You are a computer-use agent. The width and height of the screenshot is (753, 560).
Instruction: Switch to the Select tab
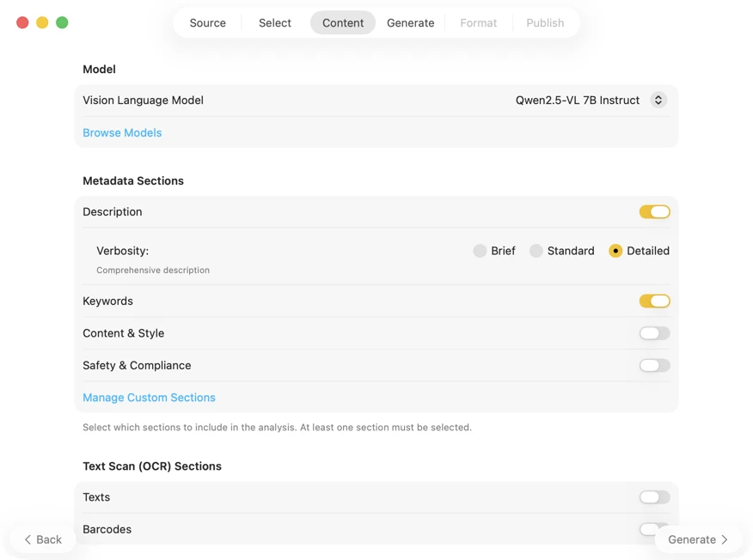(274, 23)
